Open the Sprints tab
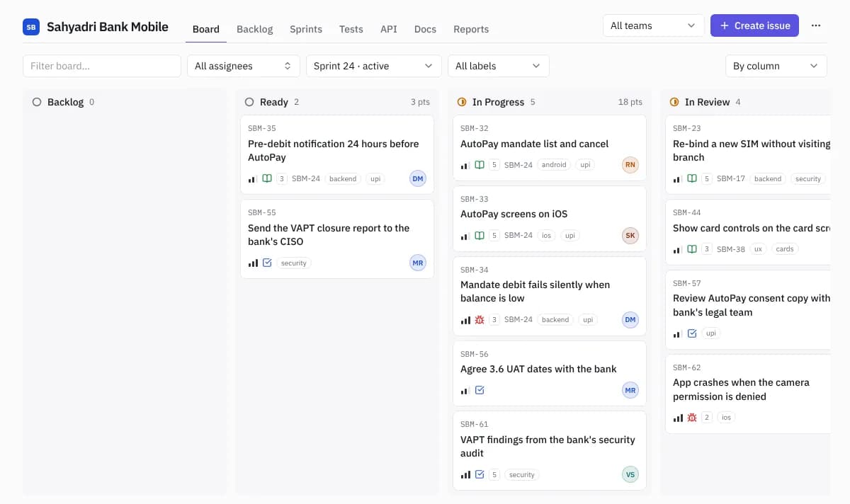 (306, 29)
